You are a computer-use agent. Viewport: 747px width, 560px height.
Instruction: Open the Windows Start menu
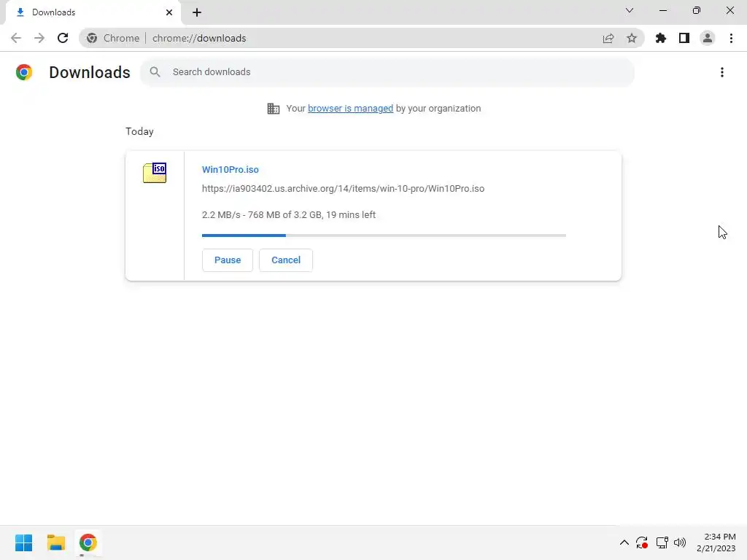click(24, 542)
